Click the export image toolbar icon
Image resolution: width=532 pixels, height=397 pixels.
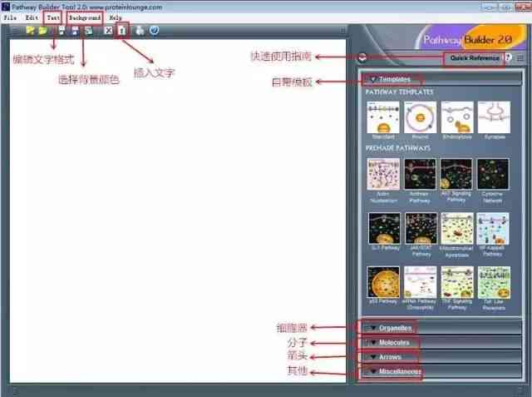(89, 31)
